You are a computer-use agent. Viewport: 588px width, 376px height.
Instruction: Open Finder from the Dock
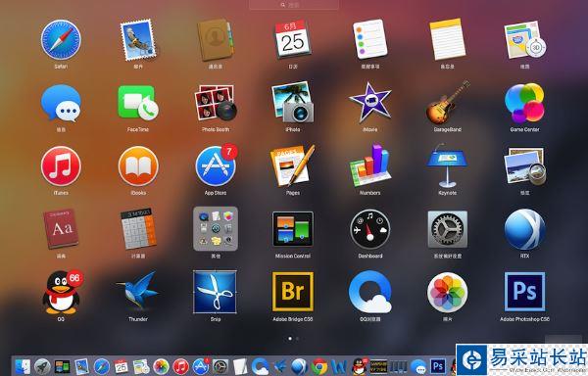23,366
